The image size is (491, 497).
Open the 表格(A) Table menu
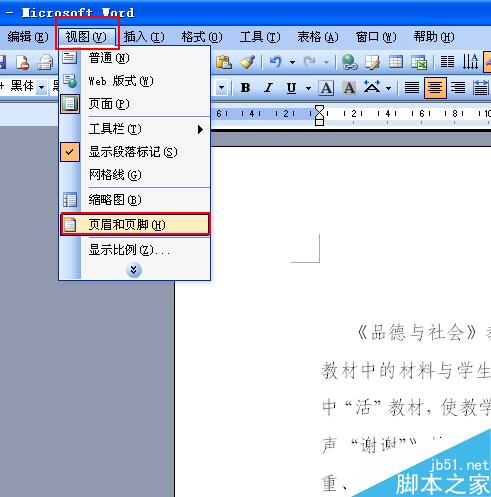[x=318, y=37]
